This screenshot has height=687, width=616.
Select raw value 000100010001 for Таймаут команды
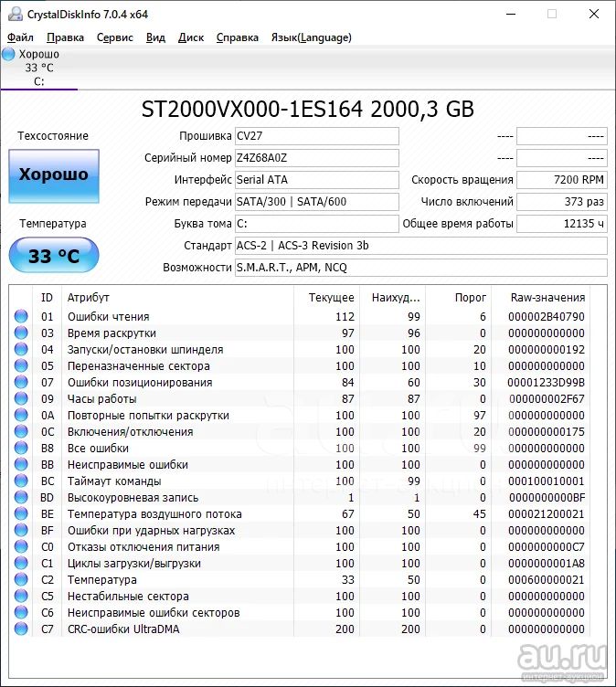point(547,481)
